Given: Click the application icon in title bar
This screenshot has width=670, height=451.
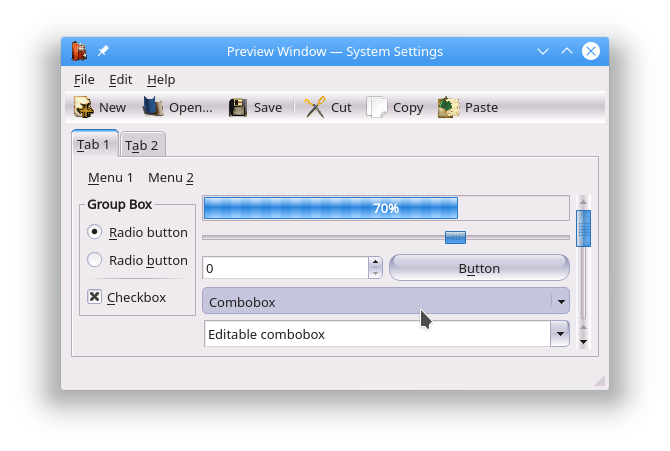Looking at the screenshot, I should (x=79, y=51).
